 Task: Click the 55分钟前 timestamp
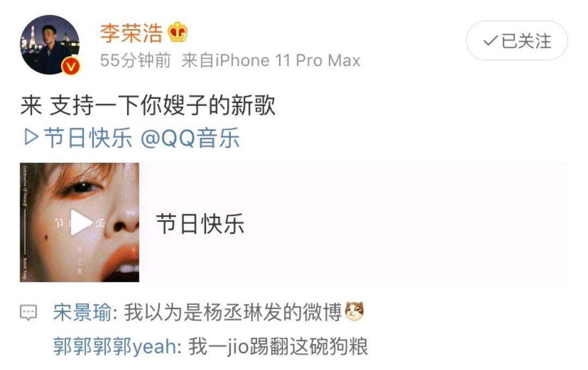click(136, 60)
